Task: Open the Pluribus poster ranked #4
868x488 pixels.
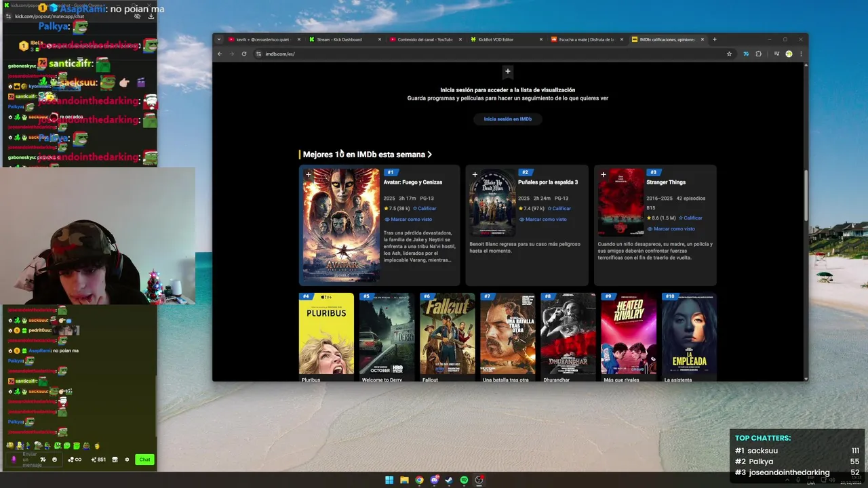Action: click(x=326, y=333)
